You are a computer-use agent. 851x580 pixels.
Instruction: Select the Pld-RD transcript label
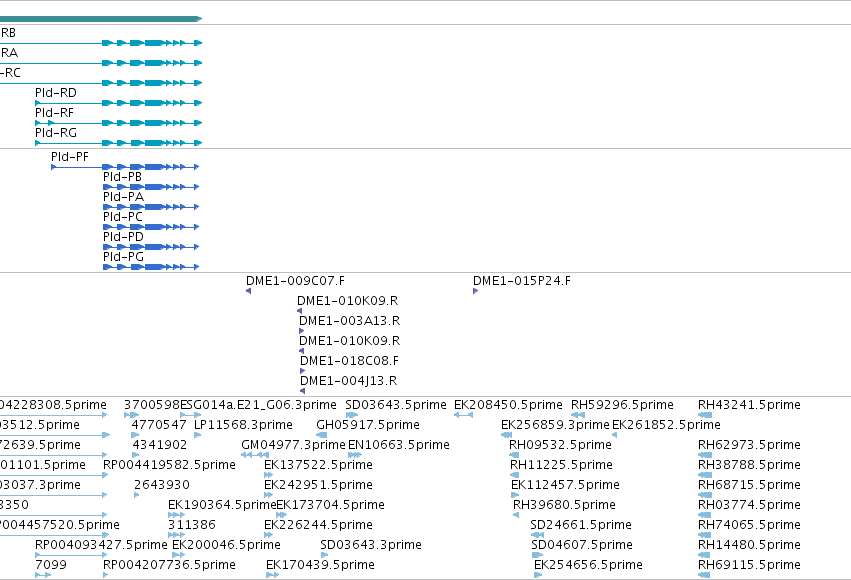(x=56, y=93)
